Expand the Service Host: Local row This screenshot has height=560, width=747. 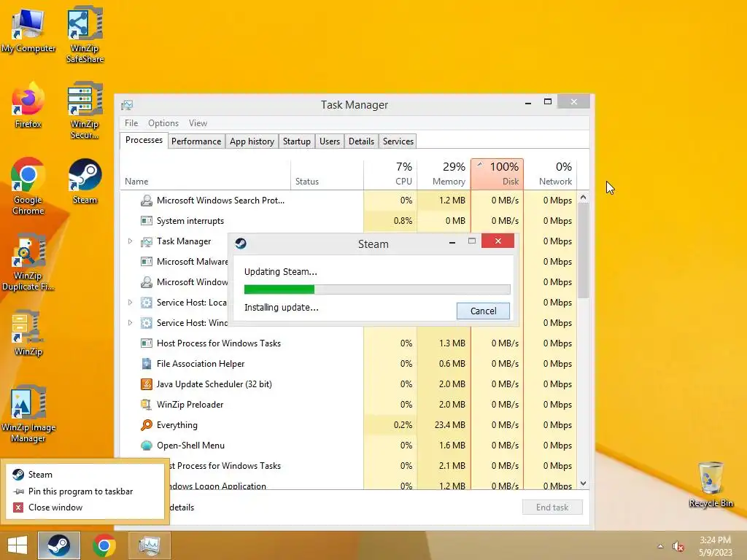130,303
